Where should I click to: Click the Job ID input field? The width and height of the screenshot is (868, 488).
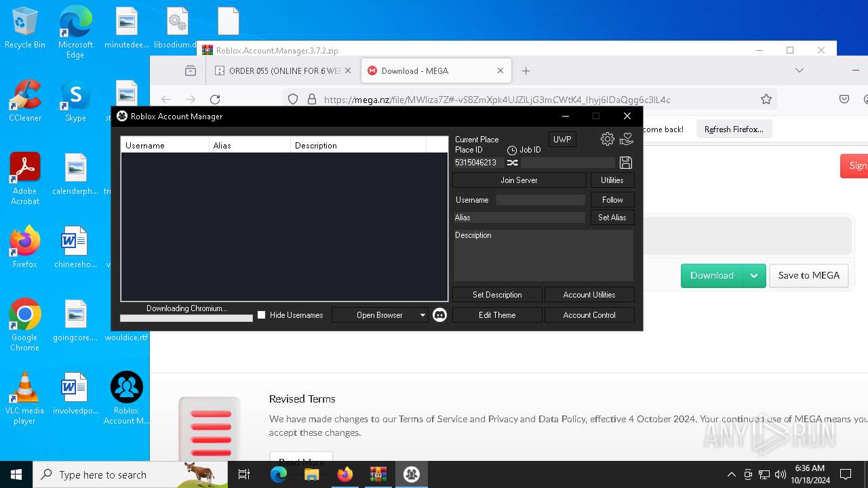pos(568,163)
